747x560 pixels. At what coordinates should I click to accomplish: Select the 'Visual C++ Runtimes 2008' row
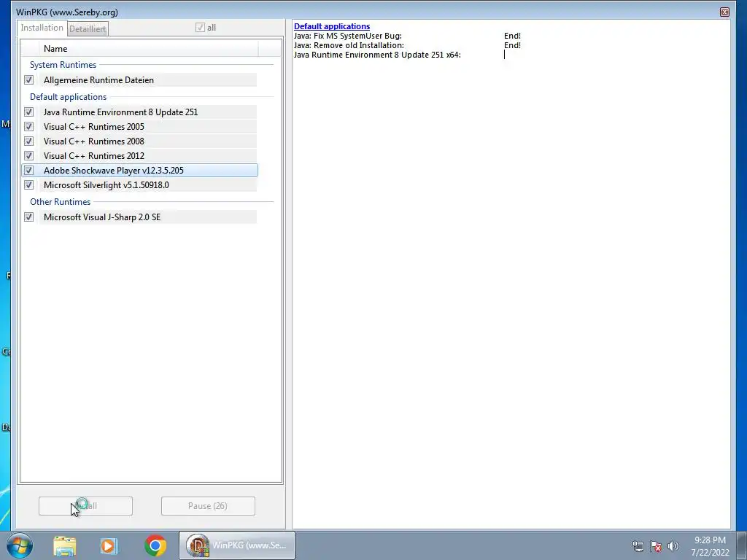(139, 141)
